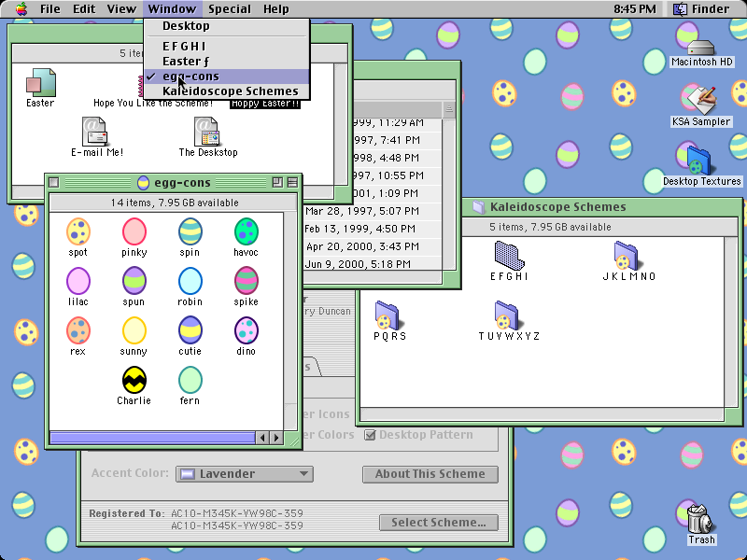747x560 pixels.
Task: Select the J K L M N O folder
Action: tap(628, 255)
